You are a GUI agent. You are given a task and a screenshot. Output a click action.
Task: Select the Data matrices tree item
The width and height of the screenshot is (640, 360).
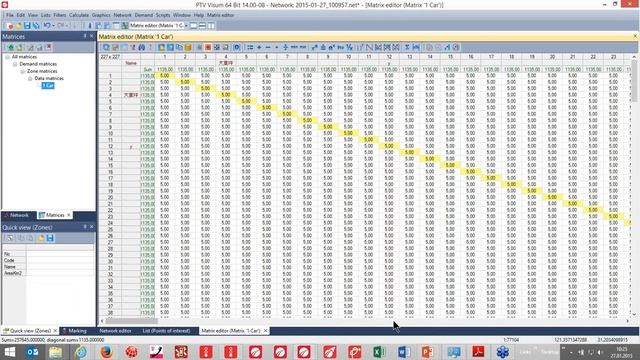point(49,78)
